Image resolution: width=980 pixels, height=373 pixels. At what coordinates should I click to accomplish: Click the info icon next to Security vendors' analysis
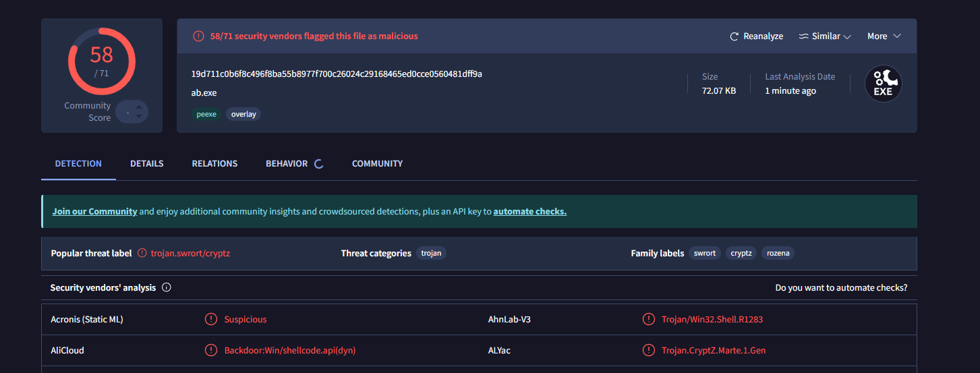tap(167, 288)
